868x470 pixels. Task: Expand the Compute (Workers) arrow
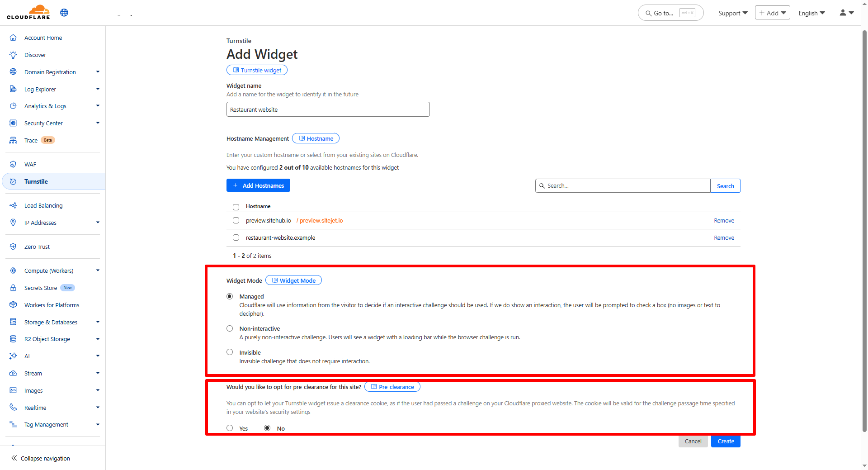[98, 271]
